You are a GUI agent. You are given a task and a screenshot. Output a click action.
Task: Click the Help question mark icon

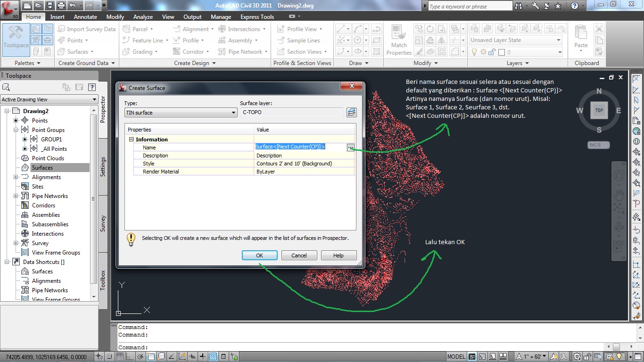tap(574, 6)
